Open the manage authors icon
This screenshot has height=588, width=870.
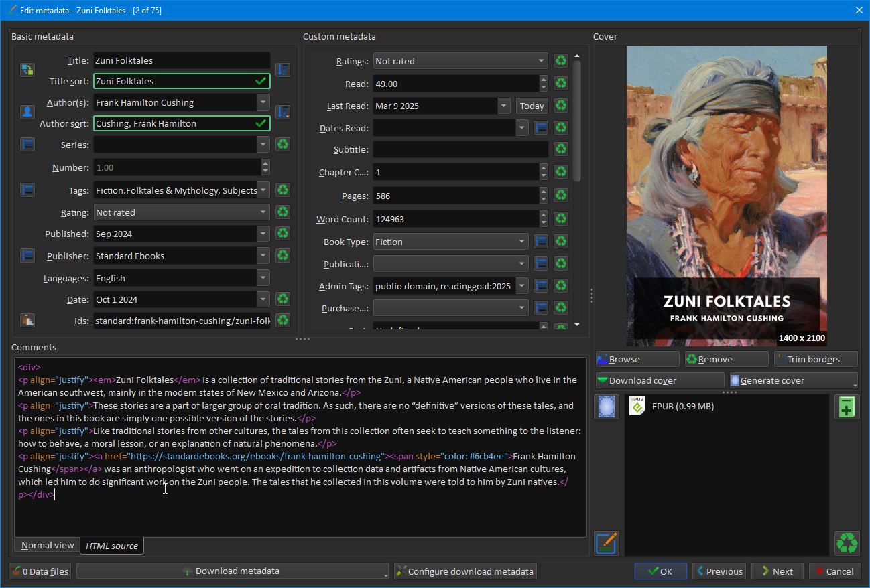(27, 112)
